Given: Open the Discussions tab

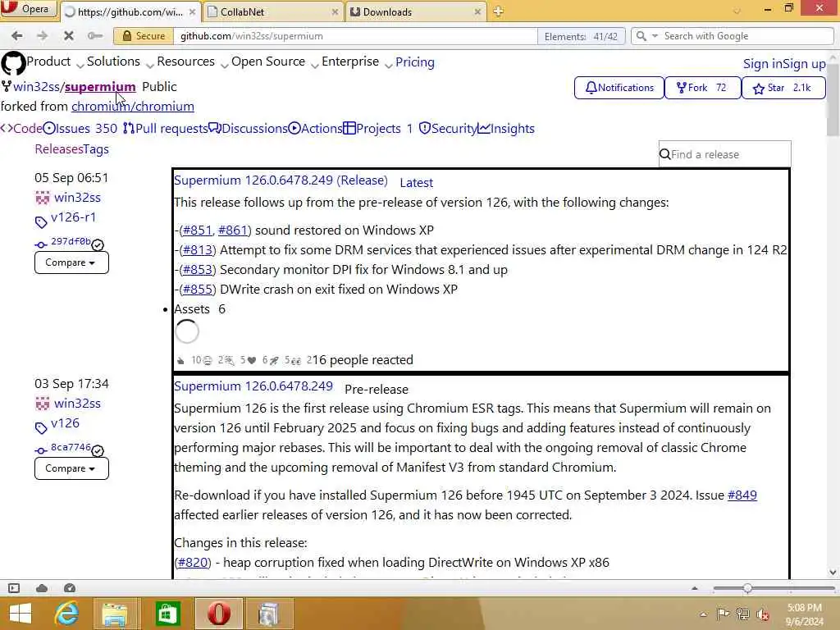Looking at the screenshot, I should [248, 129].
